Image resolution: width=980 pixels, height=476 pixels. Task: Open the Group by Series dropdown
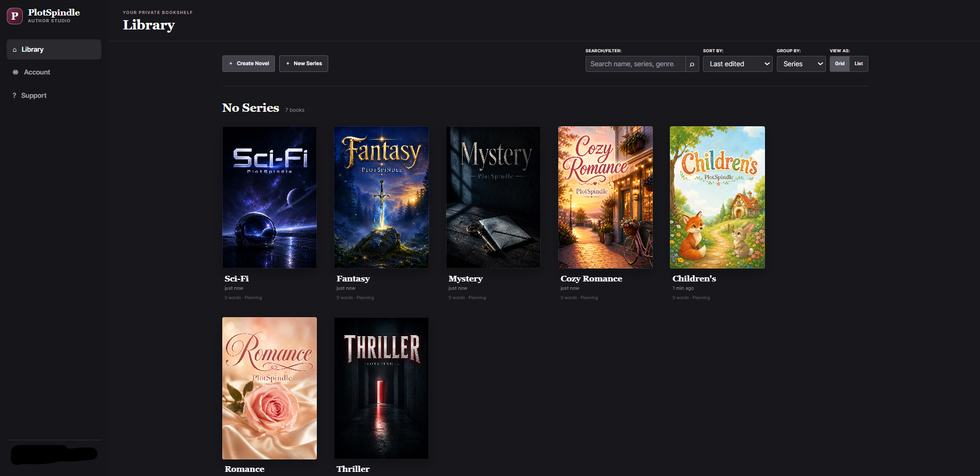click(801, 64)
